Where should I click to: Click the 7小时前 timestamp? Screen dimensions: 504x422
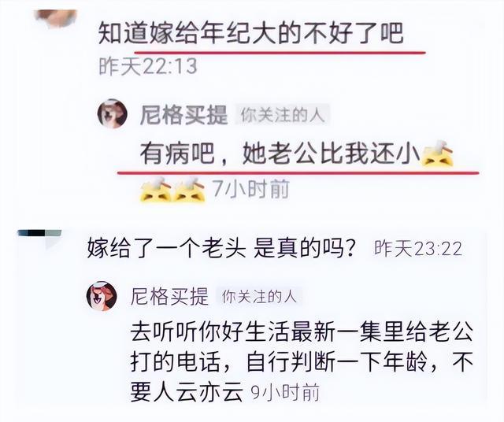pyautogui.click(x=251, y=189)
